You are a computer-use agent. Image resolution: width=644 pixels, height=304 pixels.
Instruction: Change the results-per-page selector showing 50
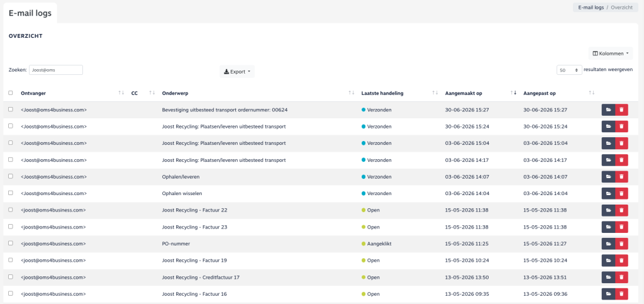click(x=569, y=70)
